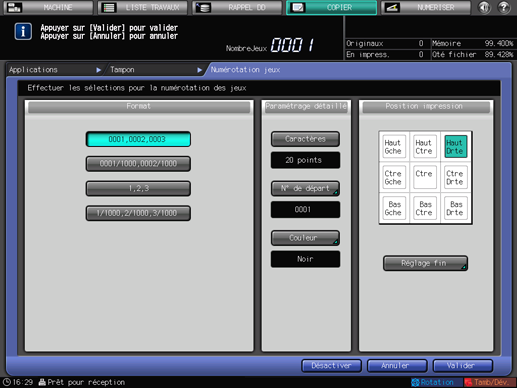Click the Mémoire 99.400% value
This screenshot has height=388, width=517.
point(498,43)
